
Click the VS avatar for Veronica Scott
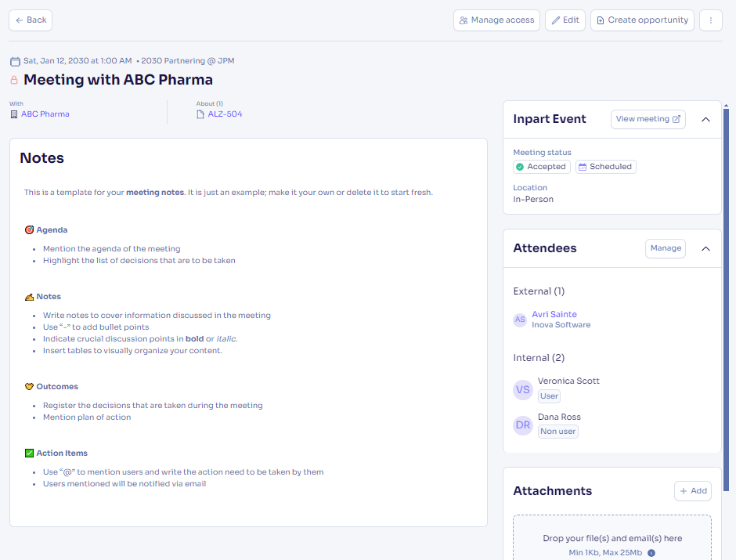(523, 389)
